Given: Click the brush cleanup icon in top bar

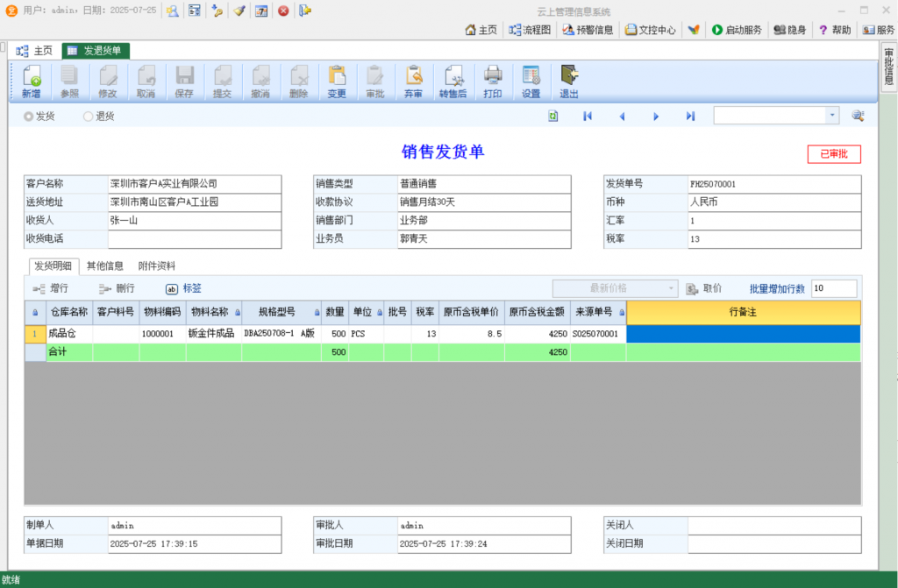Looking at the screenshot, I should 239,11.
